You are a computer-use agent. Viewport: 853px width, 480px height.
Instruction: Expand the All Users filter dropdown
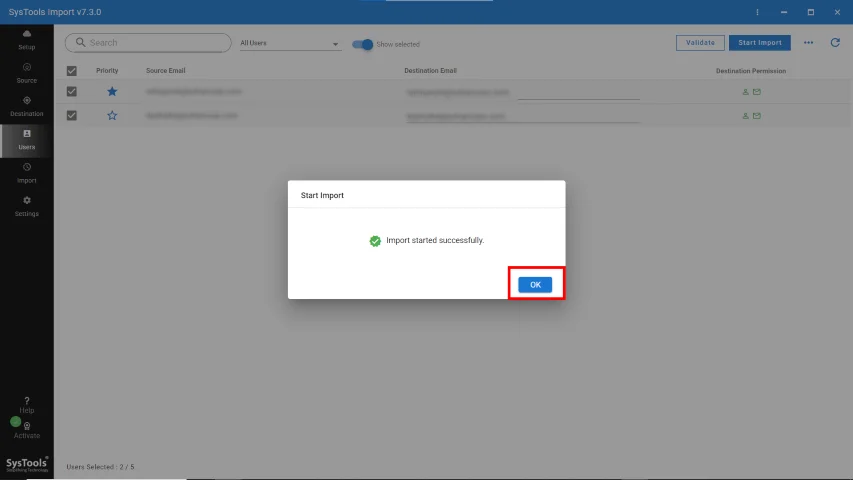290,43
